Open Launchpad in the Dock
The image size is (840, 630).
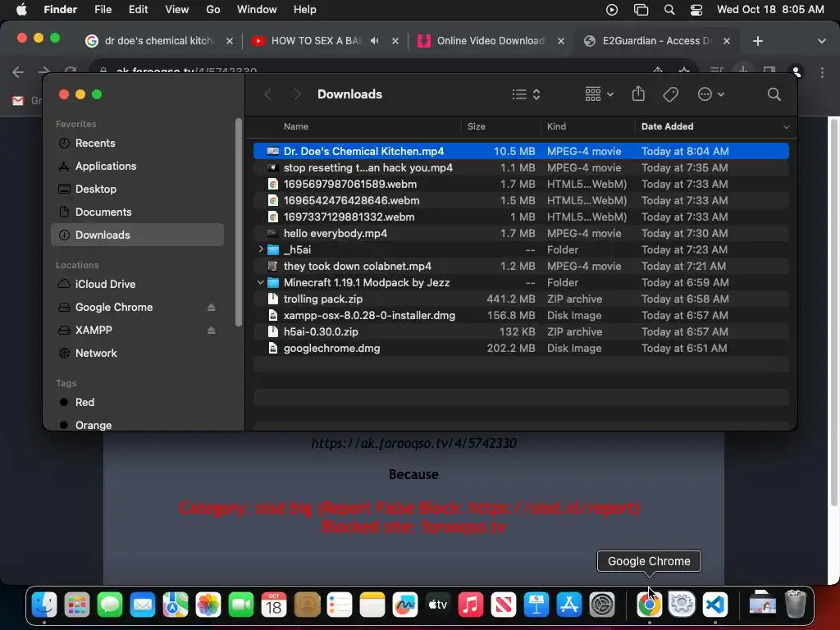(77, 605)
